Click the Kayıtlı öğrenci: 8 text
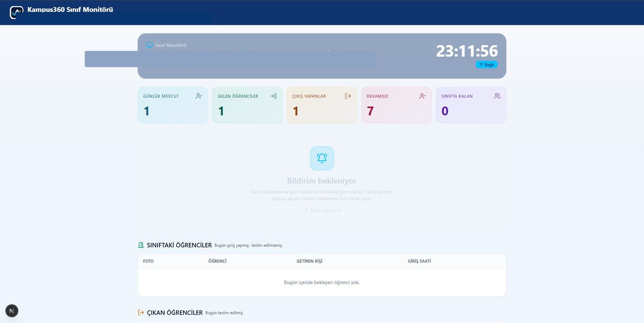 pyautogui.click(x=325, y=210)
